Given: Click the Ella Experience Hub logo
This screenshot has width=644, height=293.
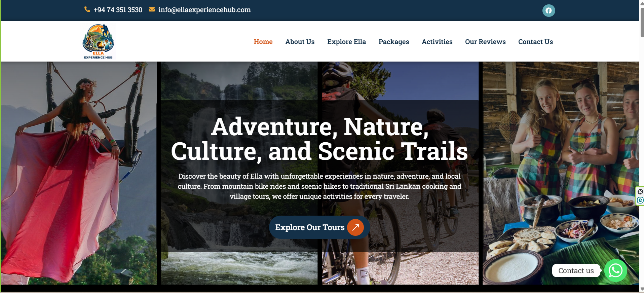Looking at the screenshot, I should pos(98,42).
